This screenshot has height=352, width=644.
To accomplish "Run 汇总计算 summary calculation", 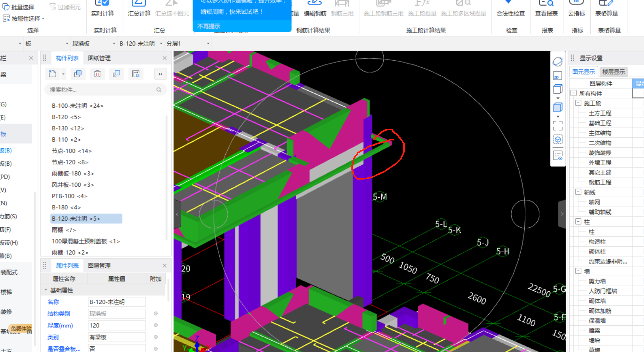I will pos(139,8).
